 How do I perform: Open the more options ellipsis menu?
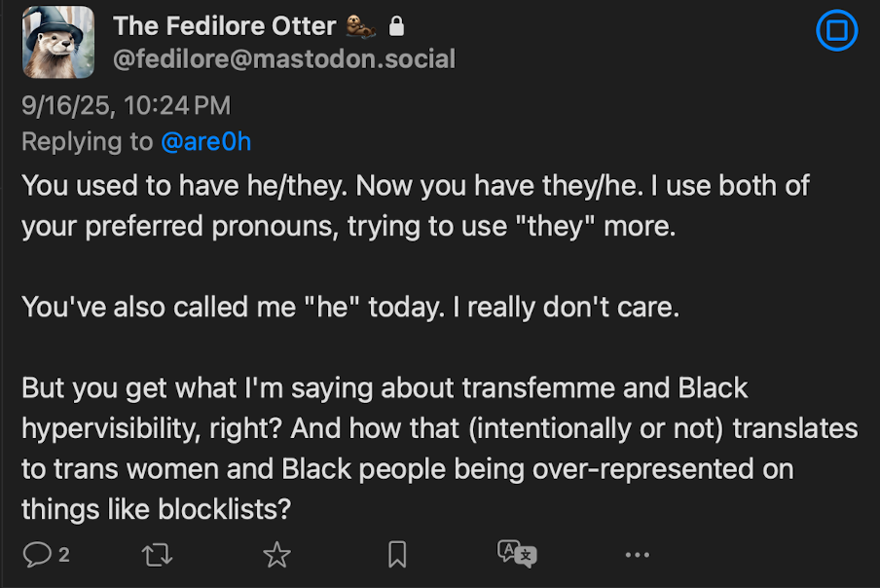click(x=637, y=555)
